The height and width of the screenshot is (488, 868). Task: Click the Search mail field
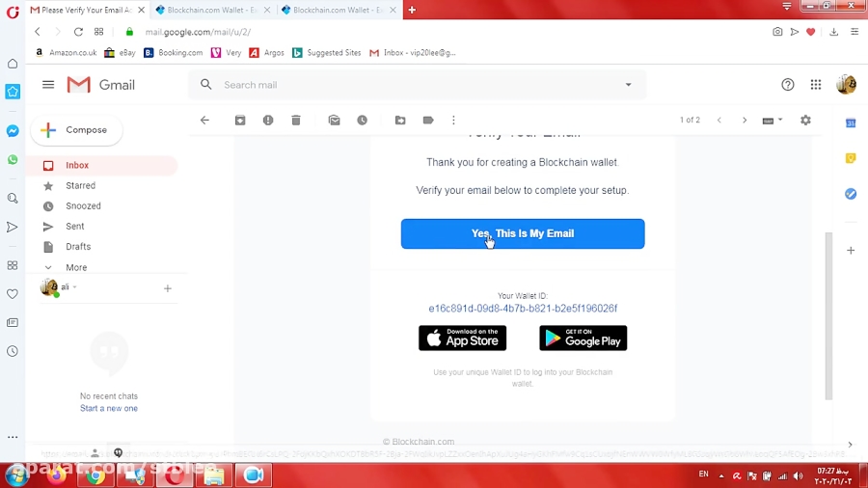(x=418, y=85)
